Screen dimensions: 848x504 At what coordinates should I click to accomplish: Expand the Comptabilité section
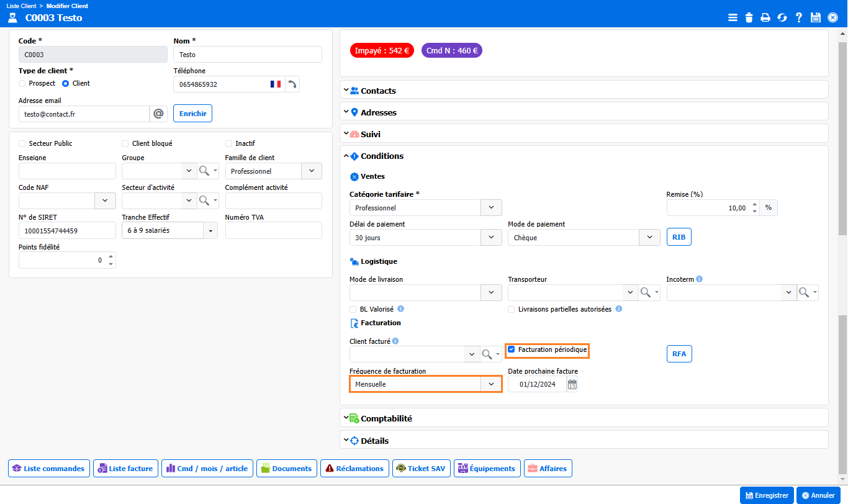pyautogui.click(x=386, y=419)
